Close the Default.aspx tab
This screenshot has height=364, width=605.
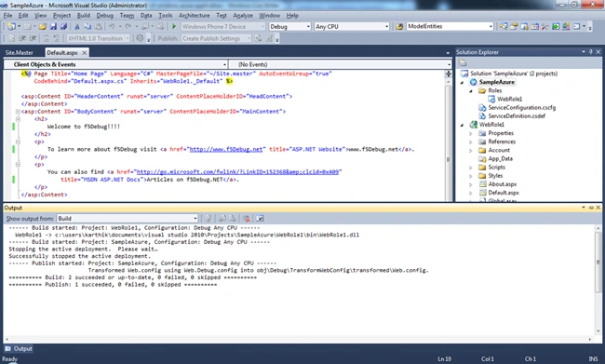(x=84, y=52)
